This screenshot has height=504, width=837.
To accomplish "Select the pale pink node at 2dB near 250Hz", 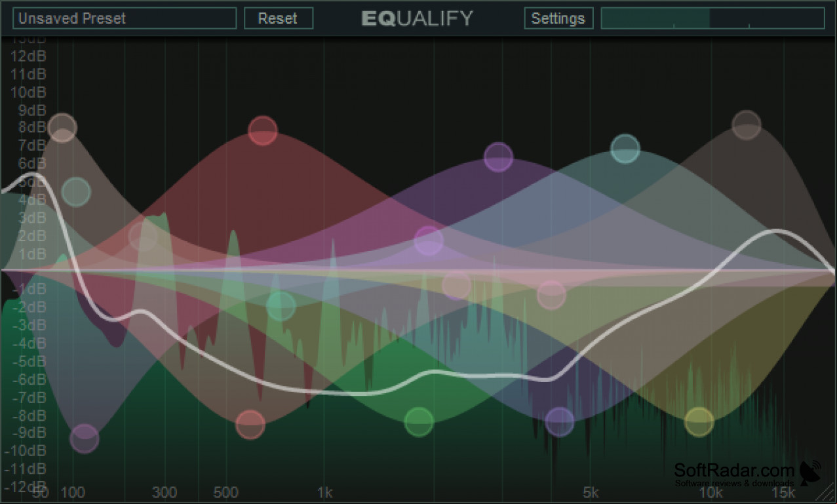I will pyautogui.click(x=143, y=237).
